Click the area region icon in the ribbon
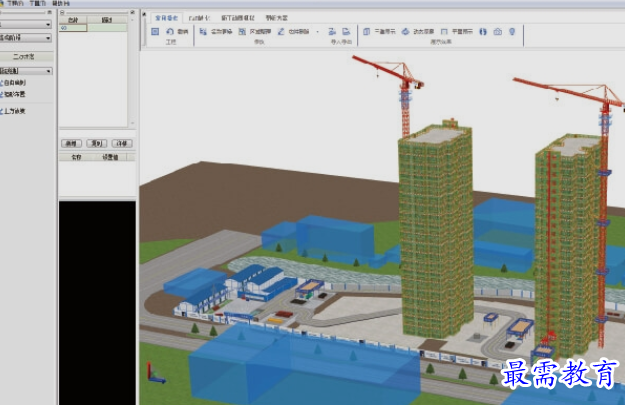Image resolution: width=625 pixels, height=405 pixels. [242, 31]
